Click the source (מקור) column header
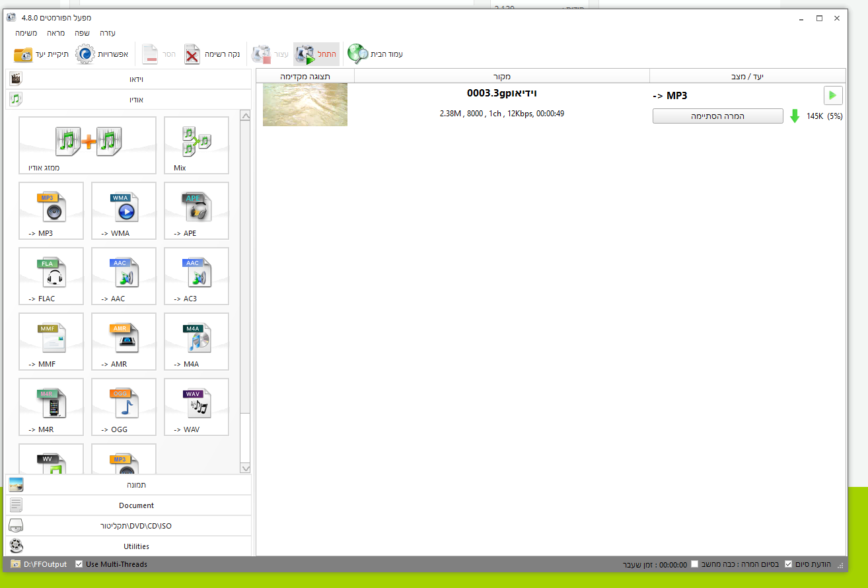 click(x=502, y=77)
